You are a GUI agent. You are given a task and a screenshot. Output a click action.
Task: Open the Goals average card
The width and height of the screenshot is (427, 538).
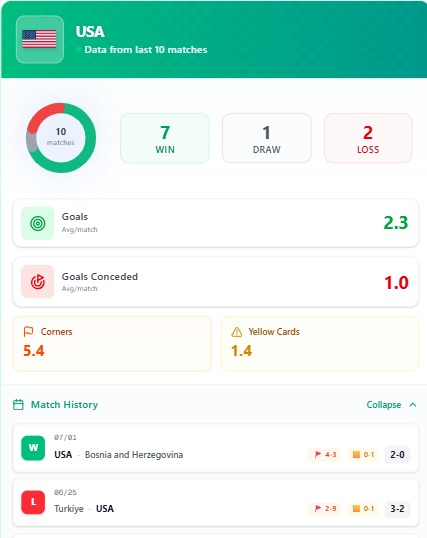point(216,223)
